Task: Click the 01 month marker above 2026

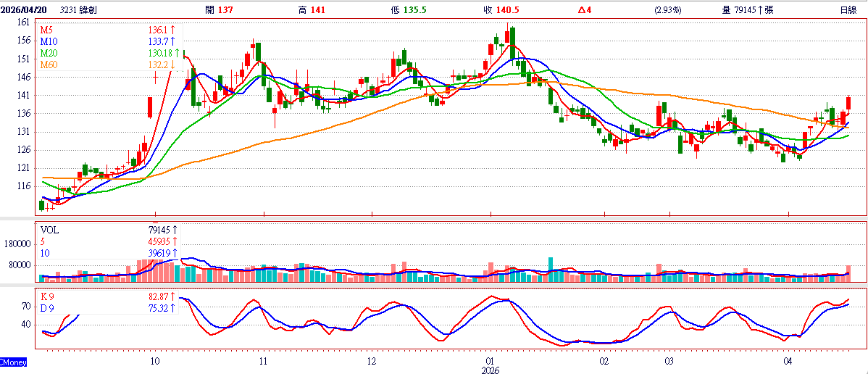Action: 490,360
